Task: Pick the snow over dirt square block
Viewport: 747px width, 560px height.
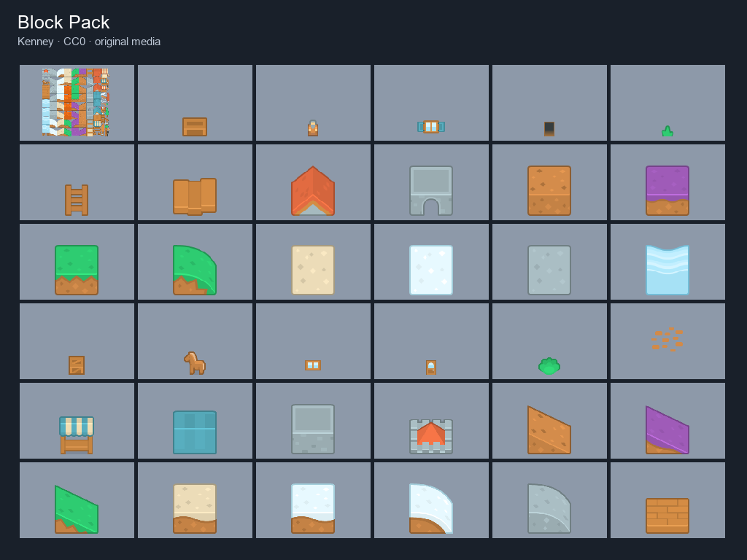Action: click(x=313, y=508)
